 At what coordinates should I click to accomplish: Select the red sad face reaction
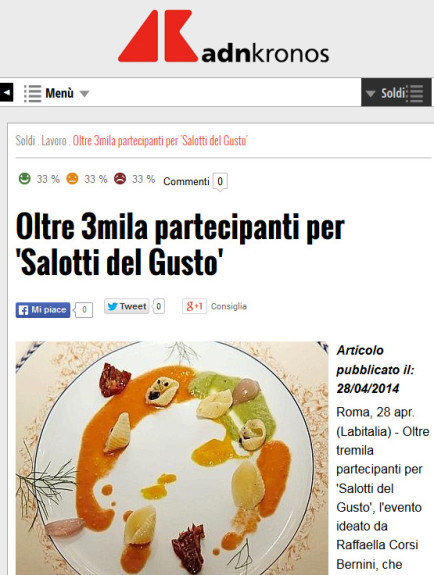pos(120,179)
